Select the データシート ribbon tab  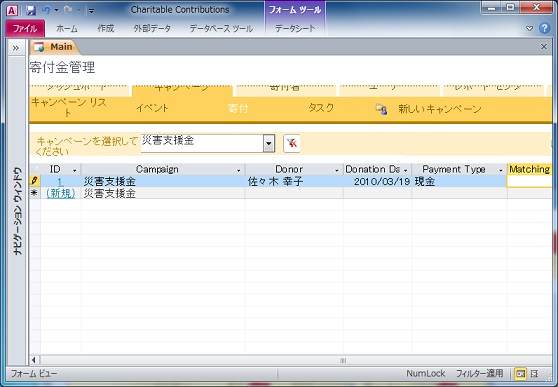click(x=295, y=28)
